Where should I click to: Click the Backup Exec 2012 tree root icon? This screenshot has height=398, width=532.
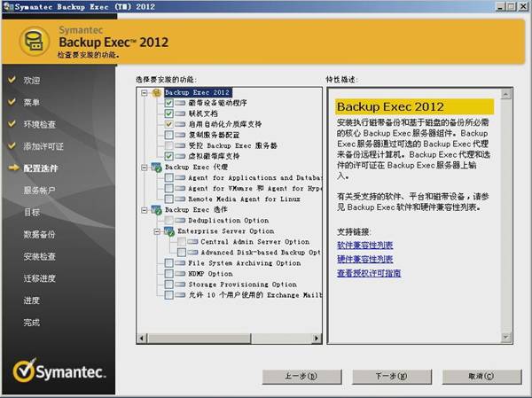(x=157, y=92)
